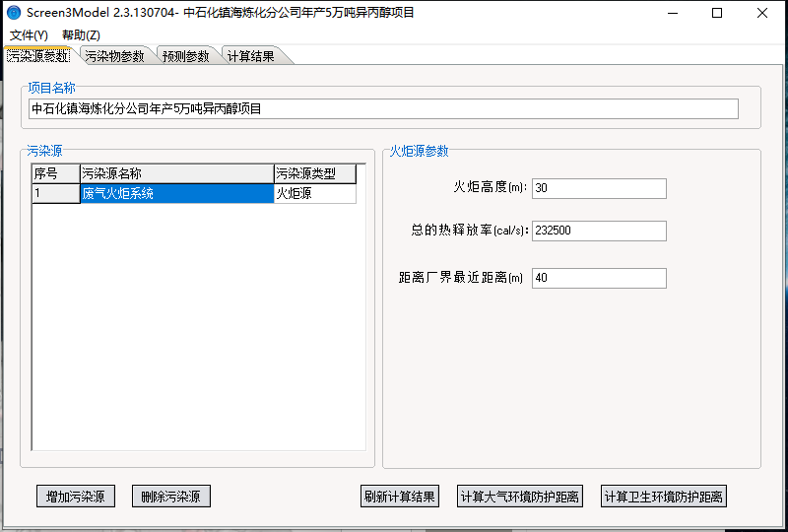
Task: Click 计算大气环境防护距离 button
Action: [x=520, y=497]
